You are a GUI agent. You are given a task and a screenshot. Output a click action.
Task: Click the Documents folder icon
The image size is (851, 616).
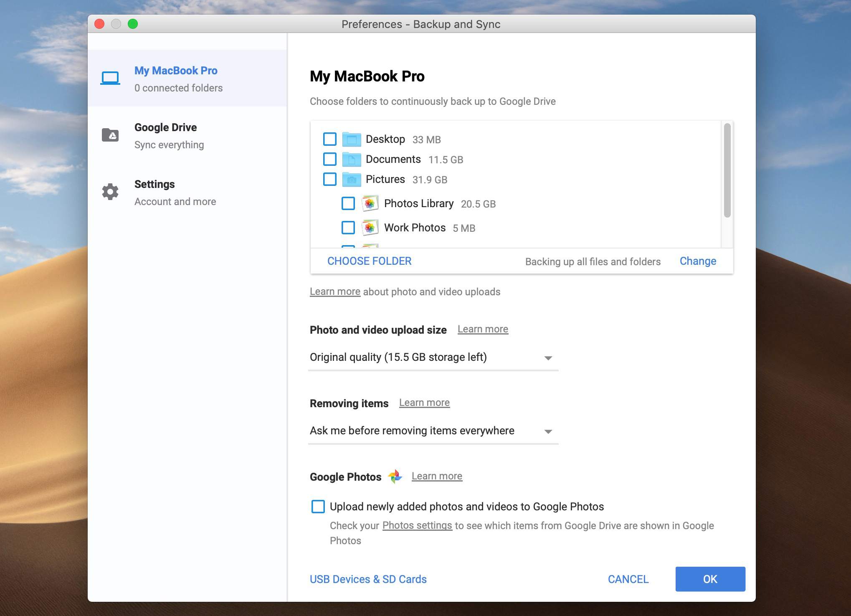[352, 159]
